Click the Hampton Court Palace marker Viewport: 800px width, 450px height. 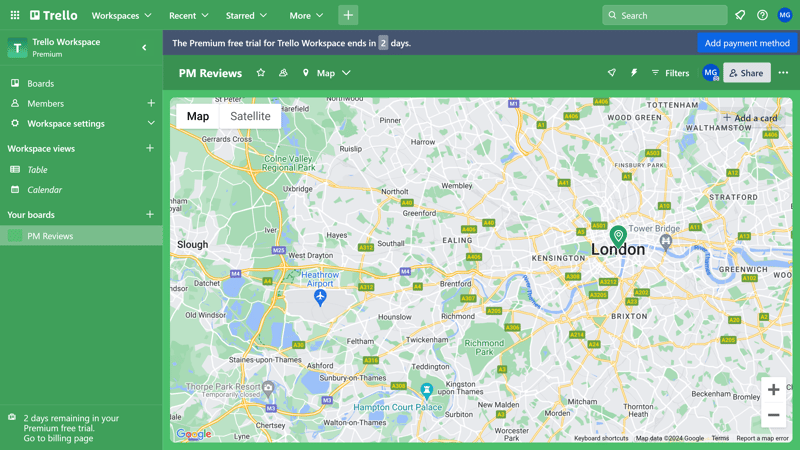427,391
